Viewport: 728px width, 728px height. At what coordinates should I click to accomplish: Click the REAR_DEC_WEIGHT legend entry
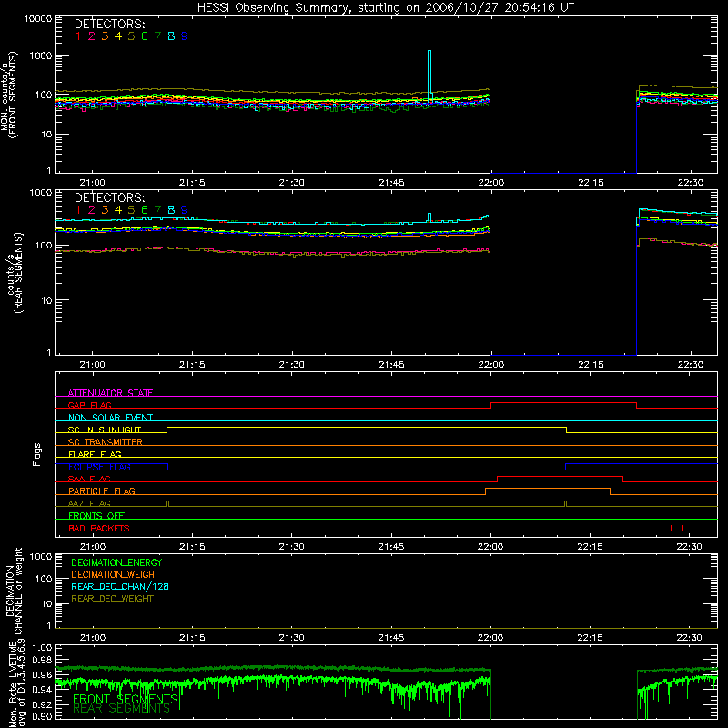112,599
